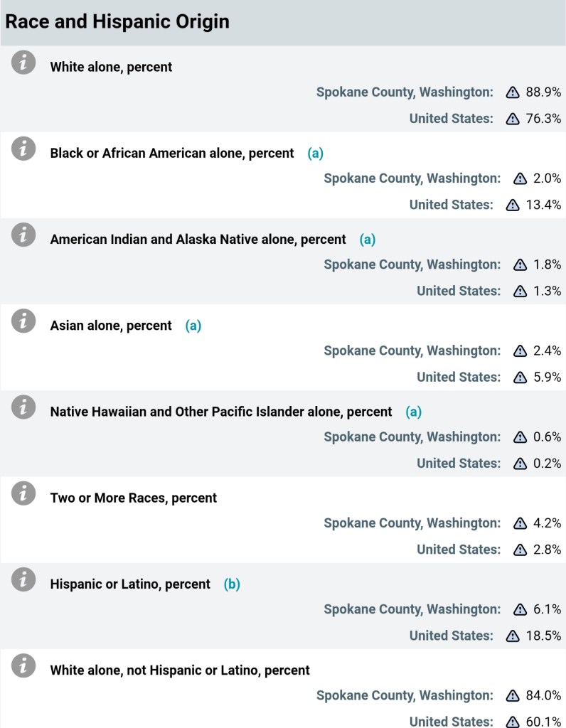Click footnote (a) after Asian alone, percent

click(x=193, y=326)
